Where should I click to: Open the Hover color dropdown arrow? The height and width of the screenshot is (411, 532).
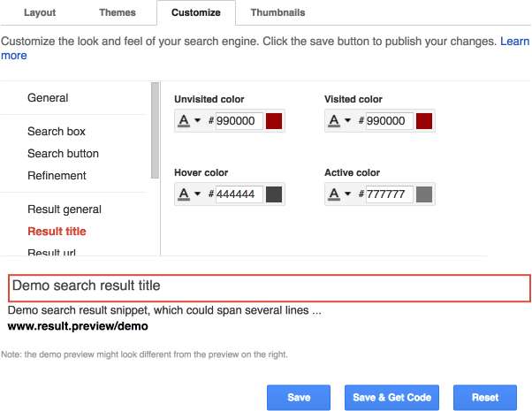click(x=198, y=194)
